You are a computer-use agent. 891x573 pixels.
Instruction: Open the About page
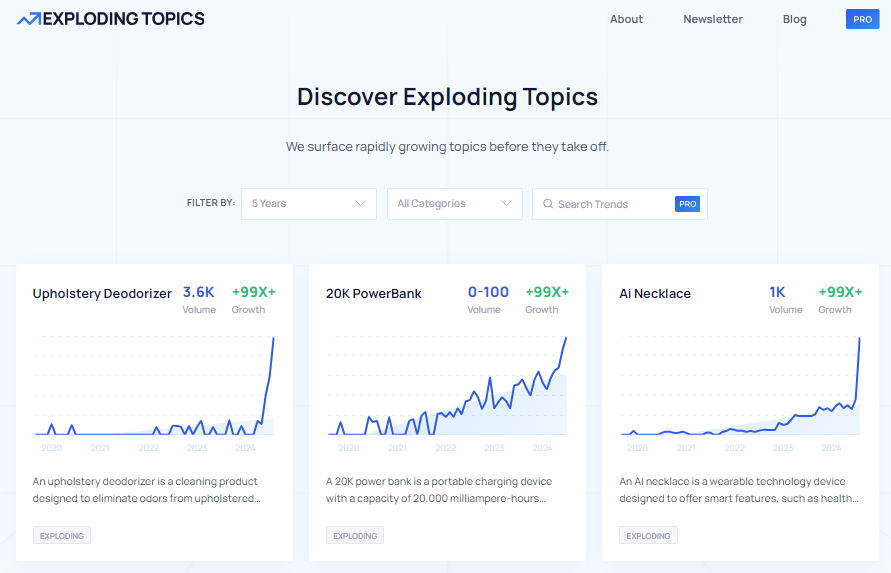626,19
